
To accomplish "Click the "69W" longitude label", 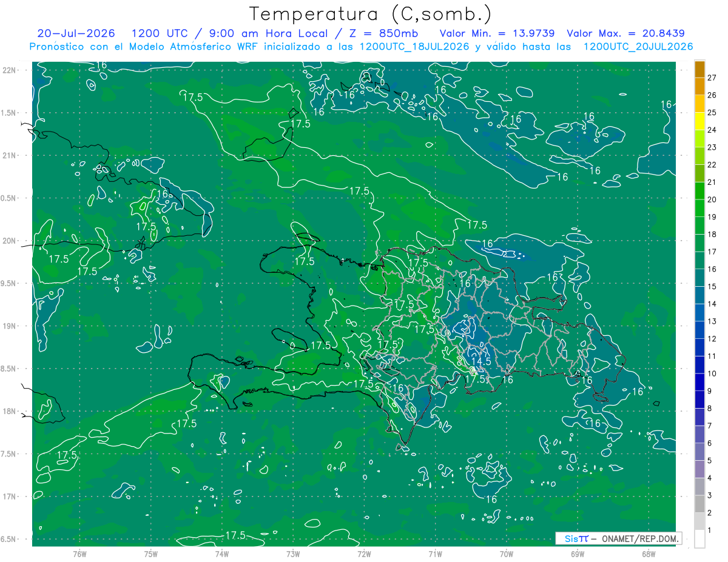I will pyautogui.click(x=578, y=554).
